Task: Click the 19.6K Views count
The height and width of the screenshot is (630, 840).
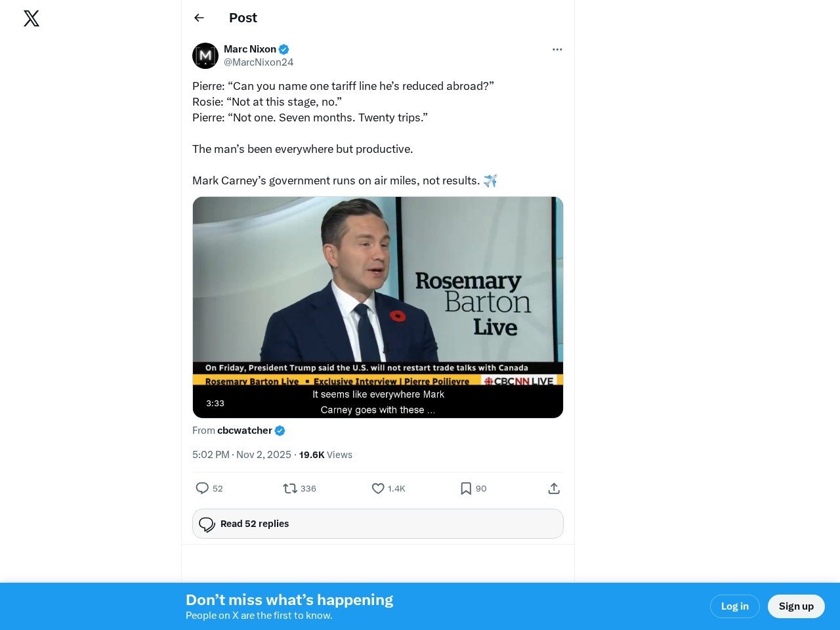Action: [325, 455]
